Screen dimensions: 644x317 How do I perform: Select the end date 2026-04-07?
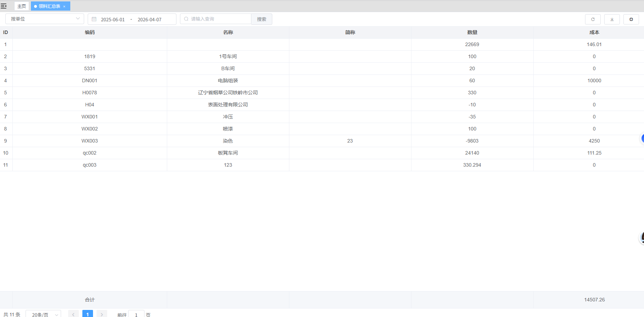(x=149, y=20)
